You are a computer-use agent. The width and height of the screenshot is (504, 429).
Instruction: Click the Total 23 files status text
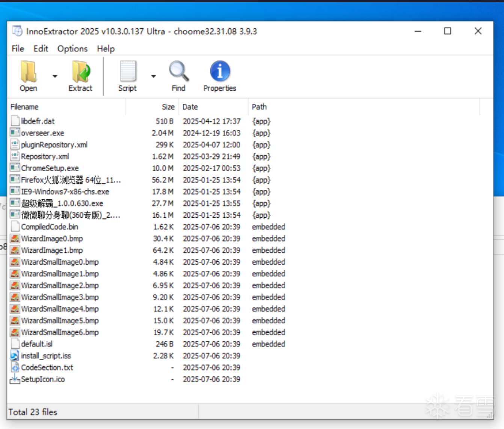33,412
